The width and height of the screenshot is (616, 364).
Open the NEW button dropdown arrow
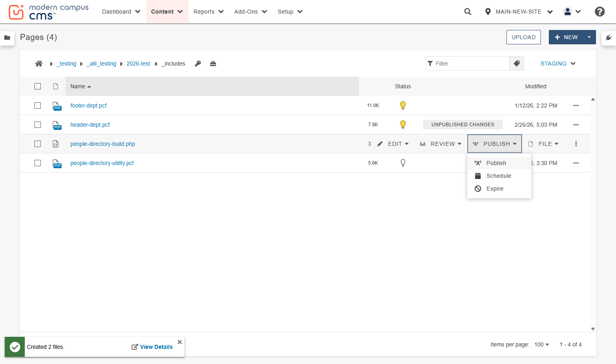point(589,37)
